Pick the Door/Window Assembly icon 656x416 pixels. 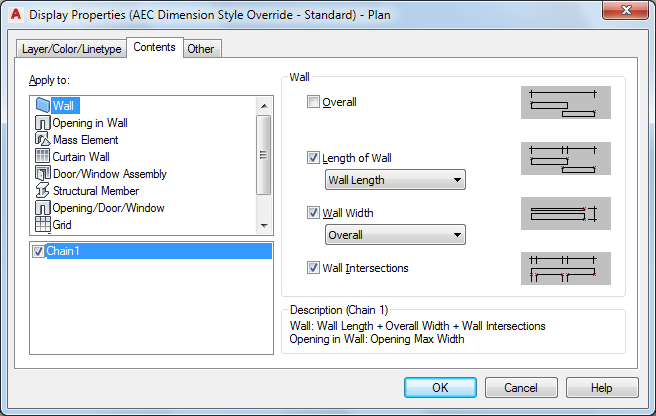42,174
